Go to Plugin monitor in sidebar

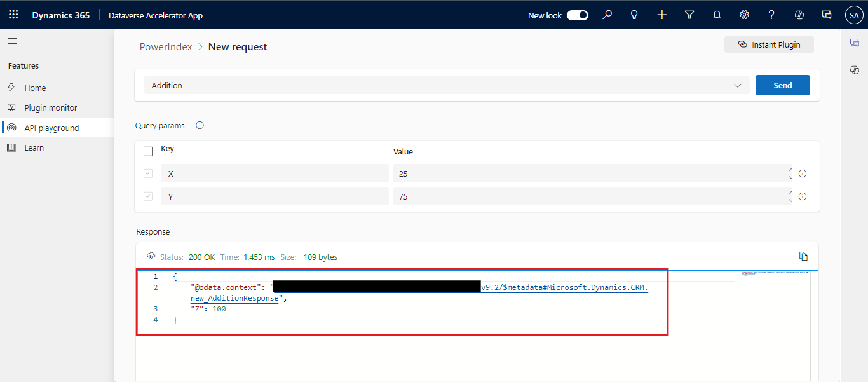(51, 108)
